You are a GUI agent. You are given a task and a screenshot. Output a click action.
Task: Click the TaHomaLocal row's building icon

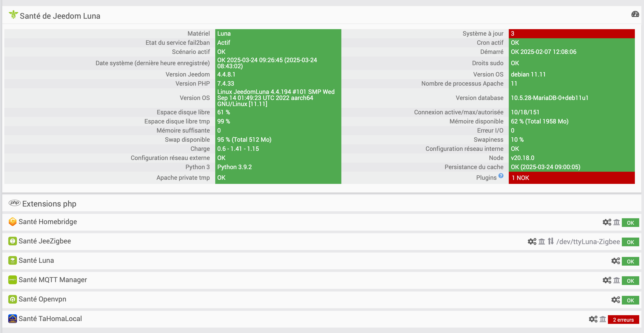coord(603,319)
